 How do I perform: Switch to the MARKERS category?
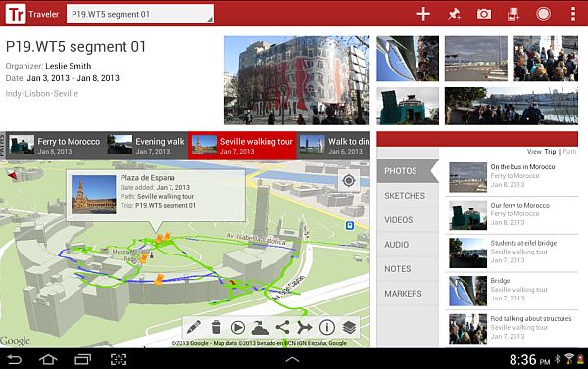(408, 294)
